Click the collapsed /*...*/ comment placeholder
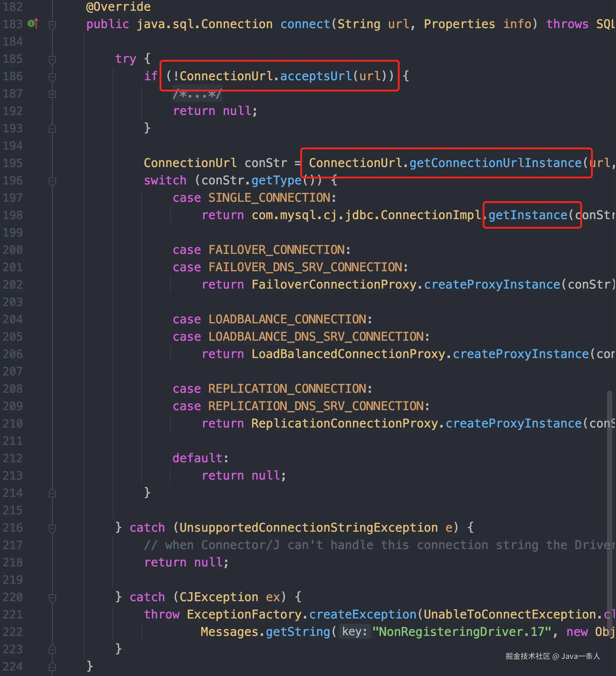Viewport: 616px width, 676px height. coord(197,94)
